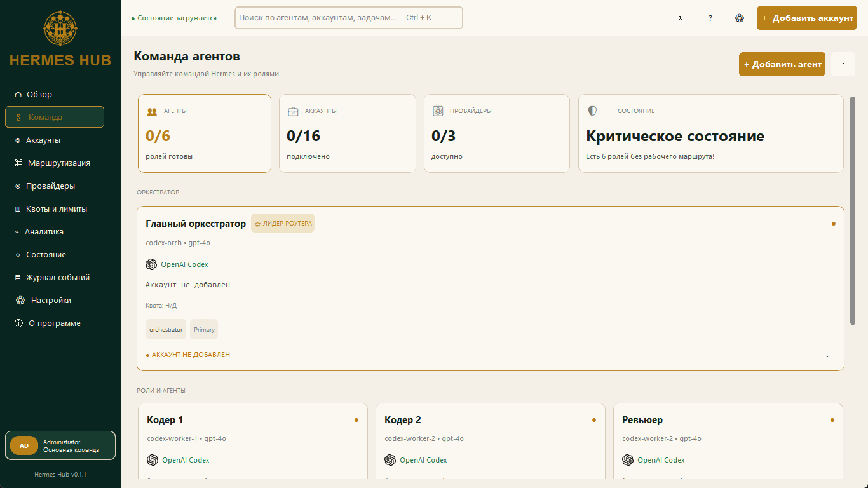This screenshot has width=868, height=488.
Task: Go to Маршрутизация in sidebar
Action: click(60, 163)
